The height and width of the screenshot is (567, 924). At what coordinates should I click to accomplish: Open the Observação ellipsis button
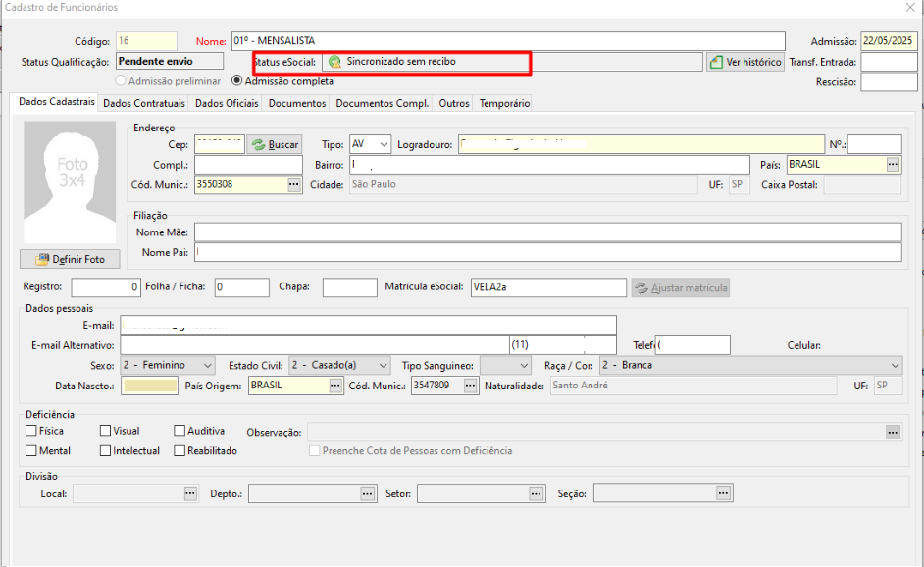[x=893, y=432]
